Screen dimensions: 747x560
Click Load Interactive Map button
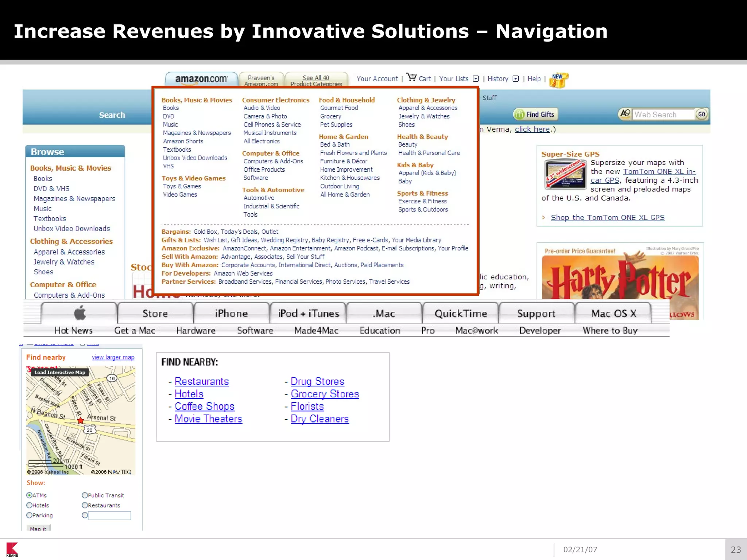coord(60,372)
